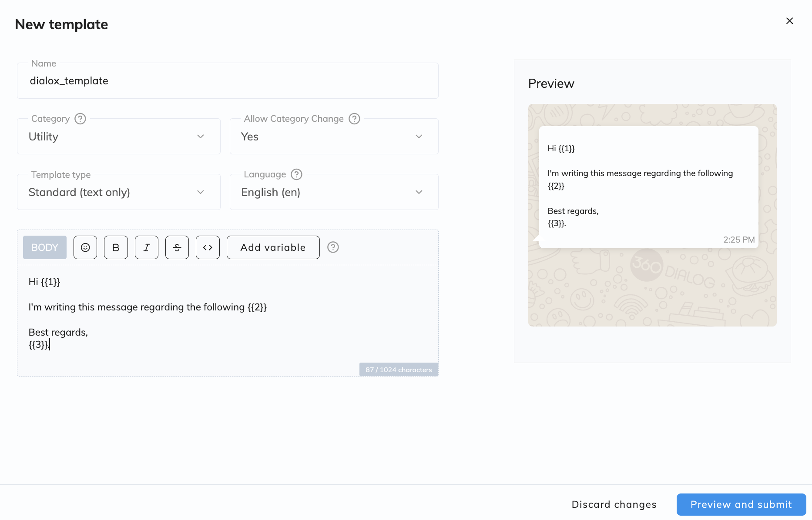Click the Name field containing dialox_template
812x520 pixels.
click(227, 81)
